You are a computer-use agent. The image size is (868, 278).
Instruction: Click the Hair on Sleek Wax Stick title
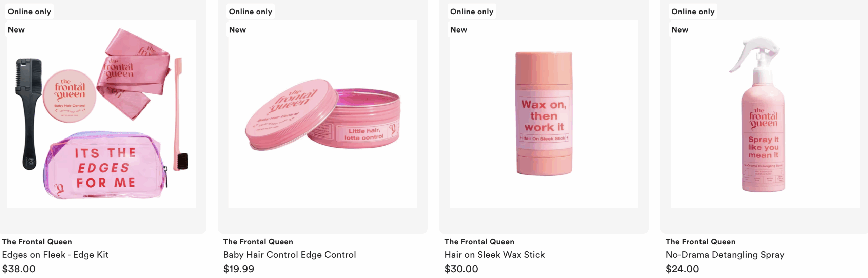pyautogui.click(x=495, y=255)
